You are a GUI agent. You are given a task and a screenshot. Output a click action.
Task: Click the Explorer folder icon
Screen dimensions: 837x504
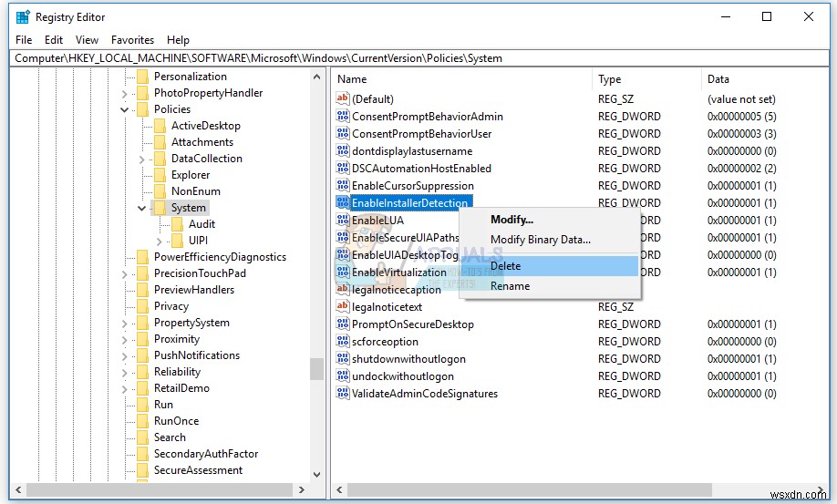160,175
